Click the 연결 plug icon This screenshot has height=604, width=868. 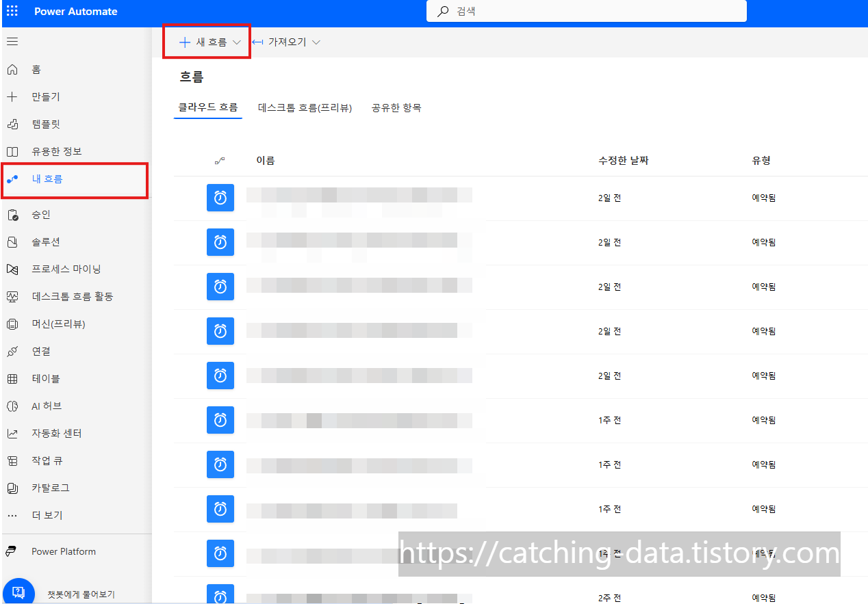[x=12, y=352]
